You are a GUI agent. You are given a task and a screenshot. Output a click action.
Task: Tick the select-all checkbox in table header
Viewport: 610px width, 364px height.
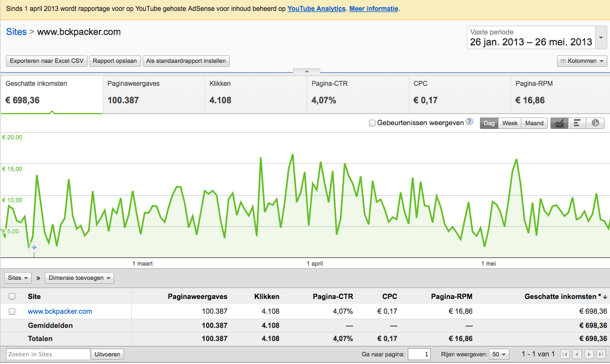[x=12, y=296]
